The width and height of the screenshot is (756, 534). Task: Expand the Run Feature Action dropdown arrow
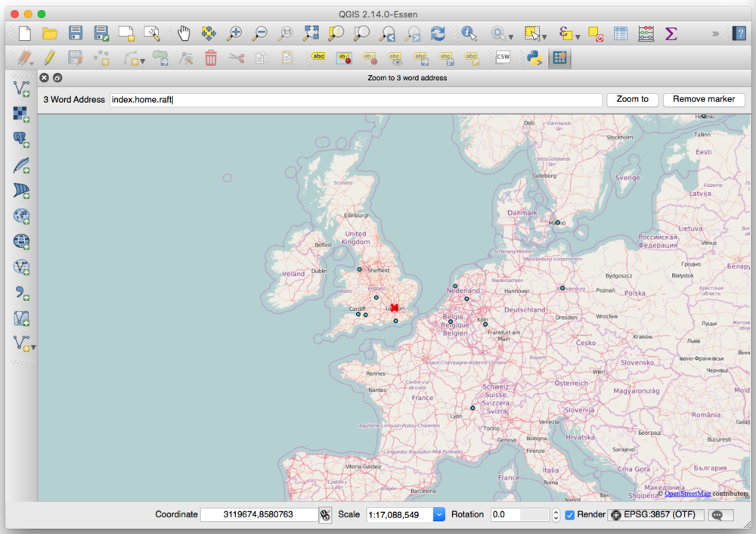pos(510,36)
